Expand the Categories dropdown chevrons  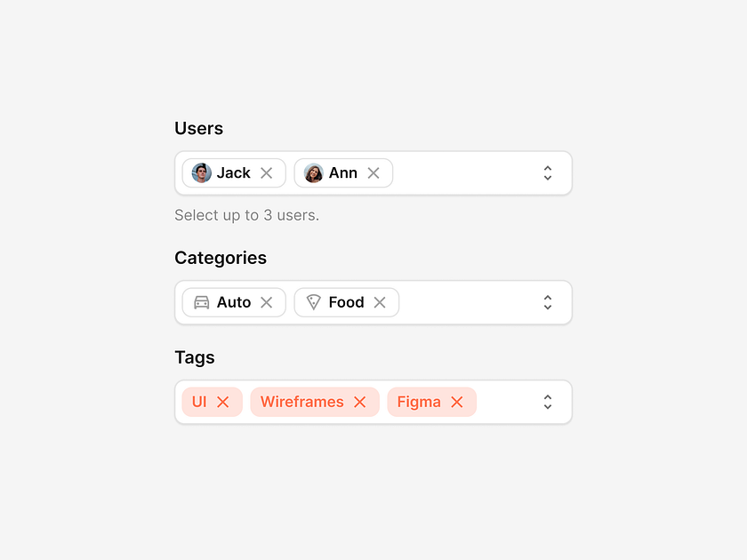[x=548, y=302]
